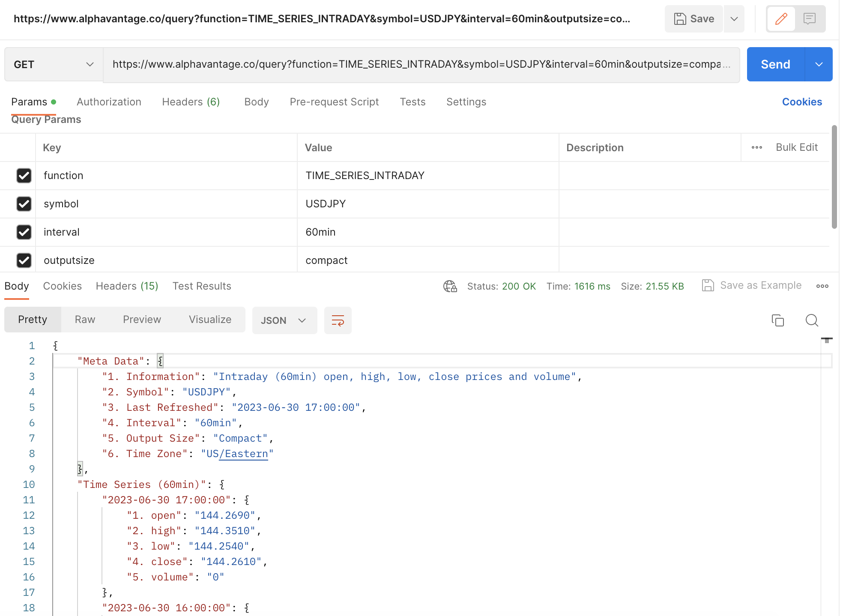Open the Test Results tab

(x=202, y=286)
